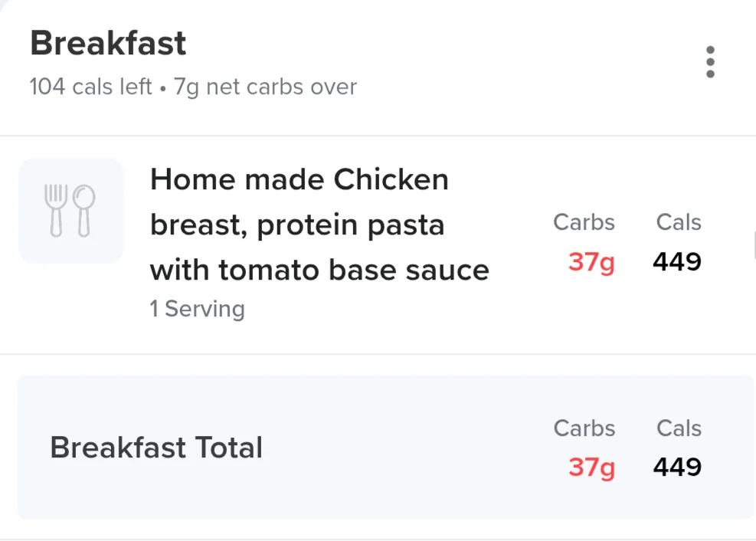
Task: Select the Breakfast heading
Action: pyautogui.click(x=108, y=44)
